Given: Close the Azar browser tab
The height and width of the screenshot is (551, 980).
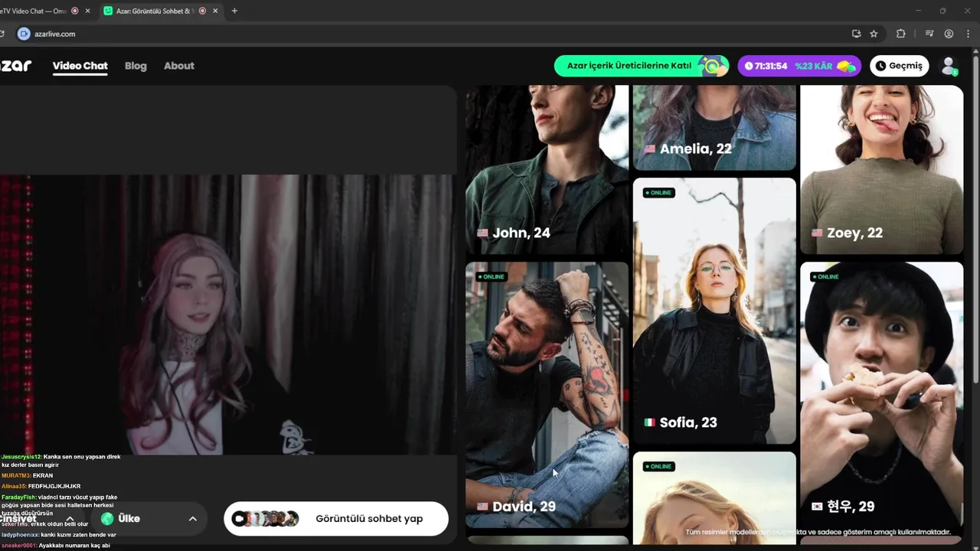Looking at the screenshot, I should [215, 11].
